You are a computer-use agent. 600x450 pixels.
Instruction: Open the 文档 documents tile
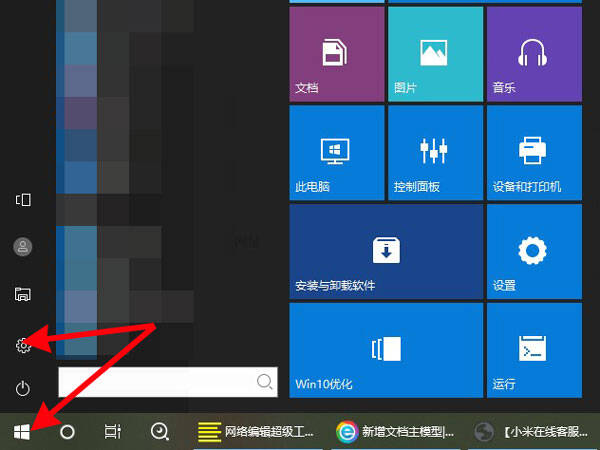[x=337, y=54]
